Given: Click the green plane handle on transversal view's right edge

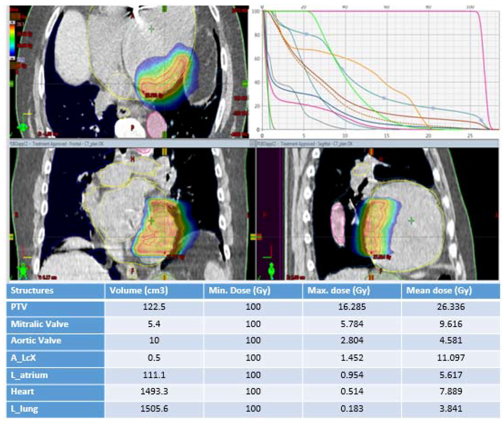Looking at the screenshot, I should (245, 84).
